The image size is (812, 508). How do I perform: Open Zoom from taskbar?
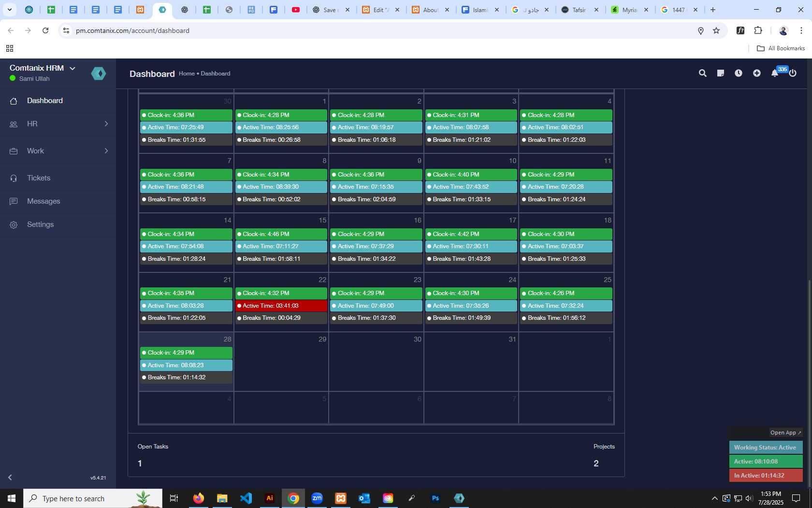317,498
